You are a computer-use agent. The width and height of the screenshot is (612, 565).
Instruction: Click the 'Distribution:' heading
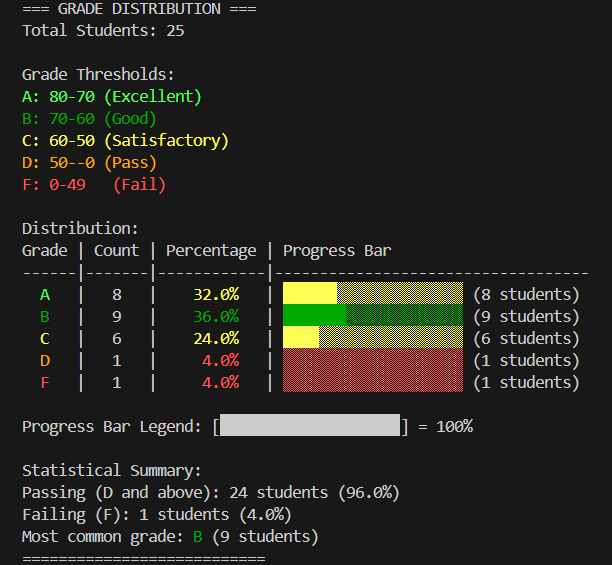tap(80, 229)
